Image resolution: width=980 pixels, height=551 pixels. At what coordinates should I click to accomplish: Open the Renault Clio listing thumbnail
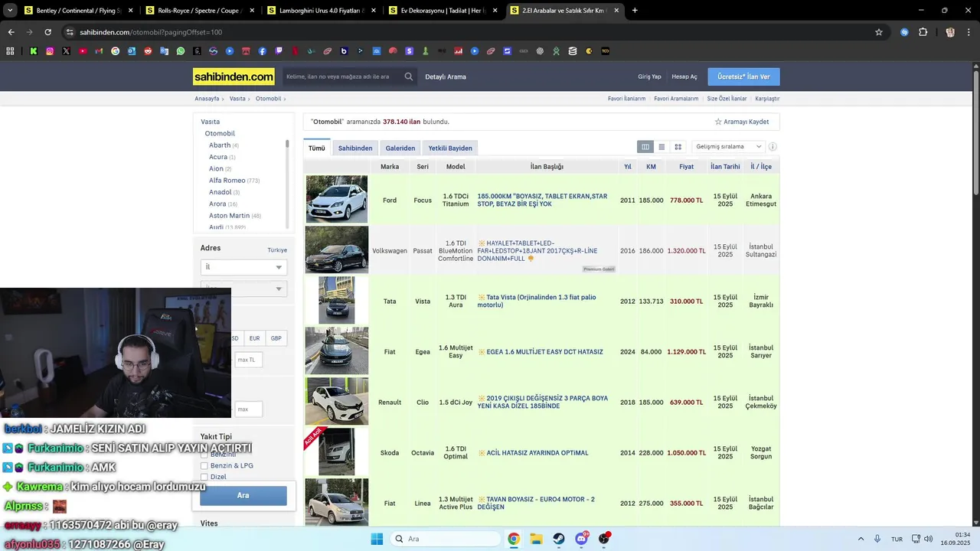[337, 402]
